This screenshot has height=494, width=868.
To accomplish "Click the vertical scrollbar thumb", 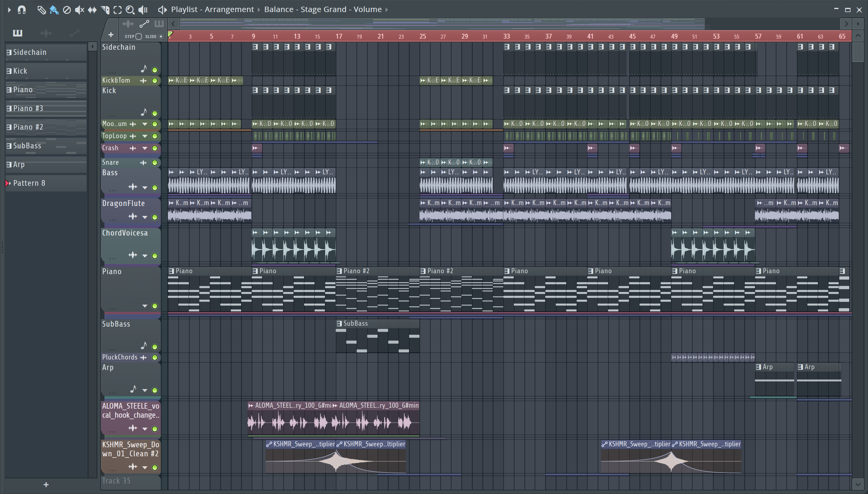I will pos(858,52).
